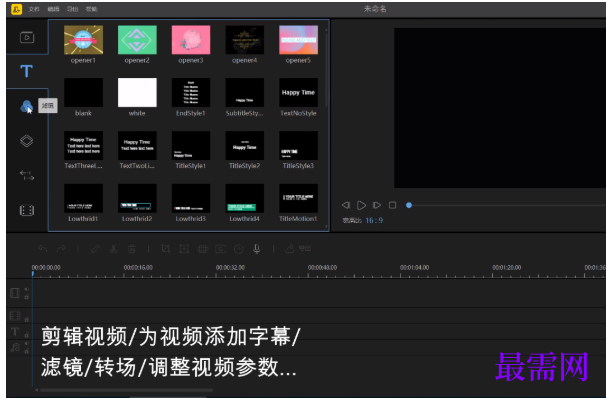Mute the video track speaker toggle
The image size is (607, 398).
pos(27,289)
